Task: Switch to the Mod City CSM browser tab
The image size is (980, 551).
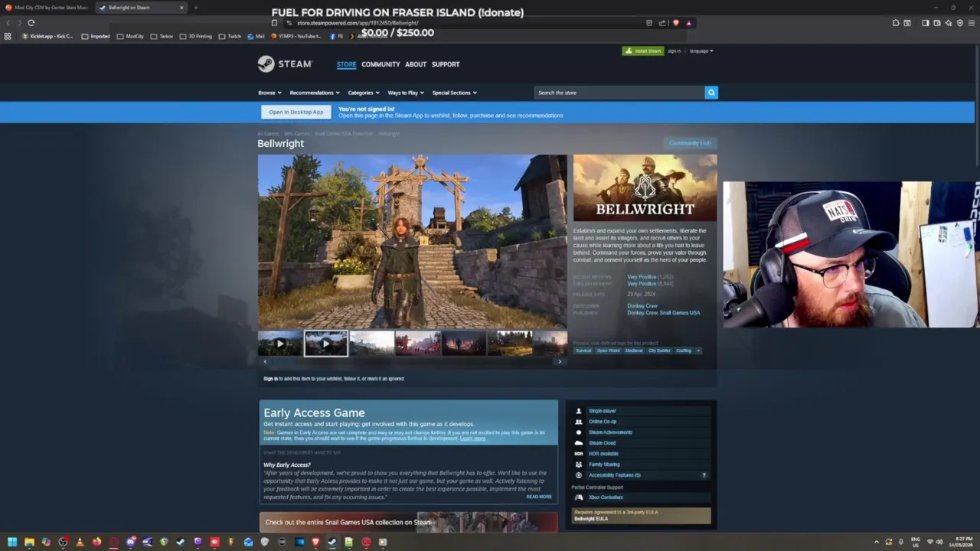Action: click(x=47, y=8)
